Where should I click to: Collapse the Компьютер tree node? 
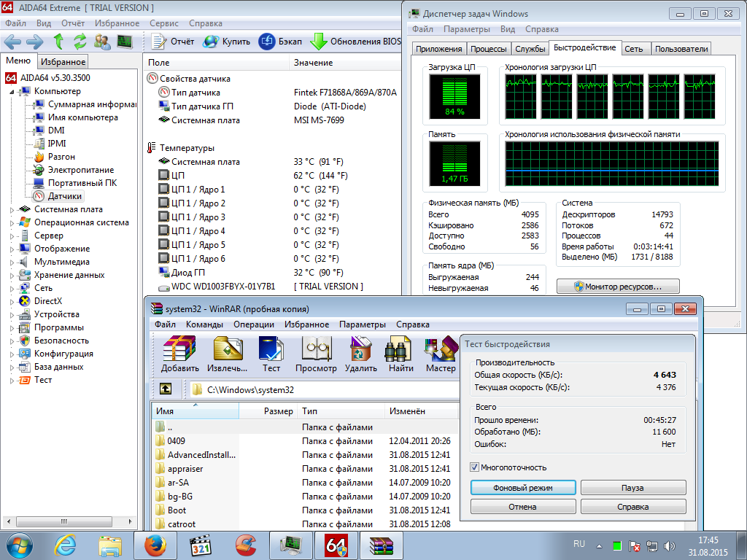pos(12,91)
